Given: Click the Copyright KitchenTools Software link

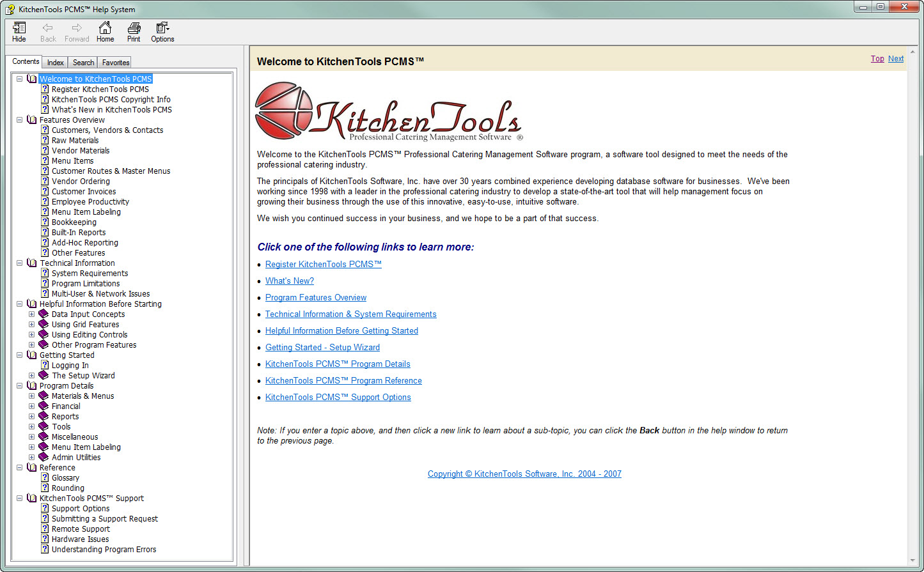Looking at the screenshot, I should (524, 474).
